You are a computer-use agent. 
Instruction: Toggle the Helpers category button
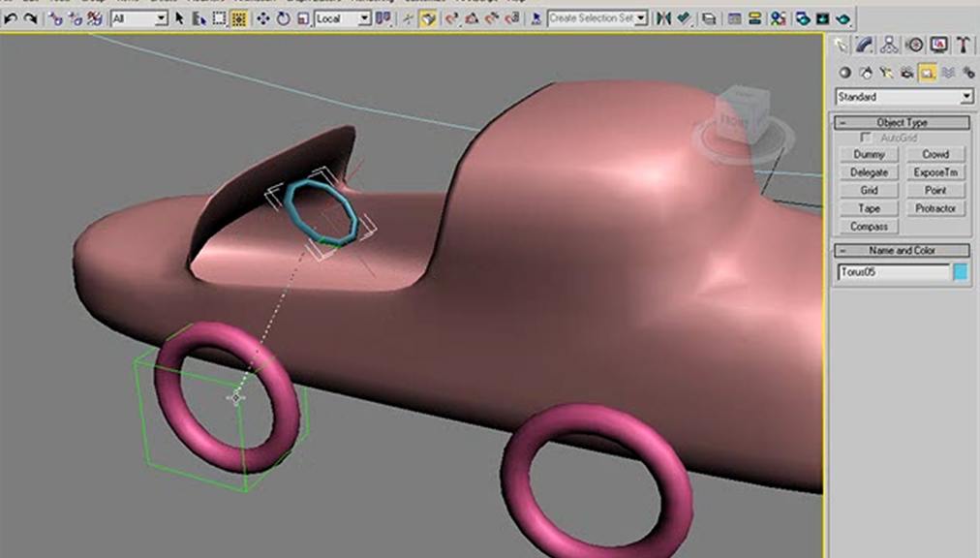click(927, 72)
